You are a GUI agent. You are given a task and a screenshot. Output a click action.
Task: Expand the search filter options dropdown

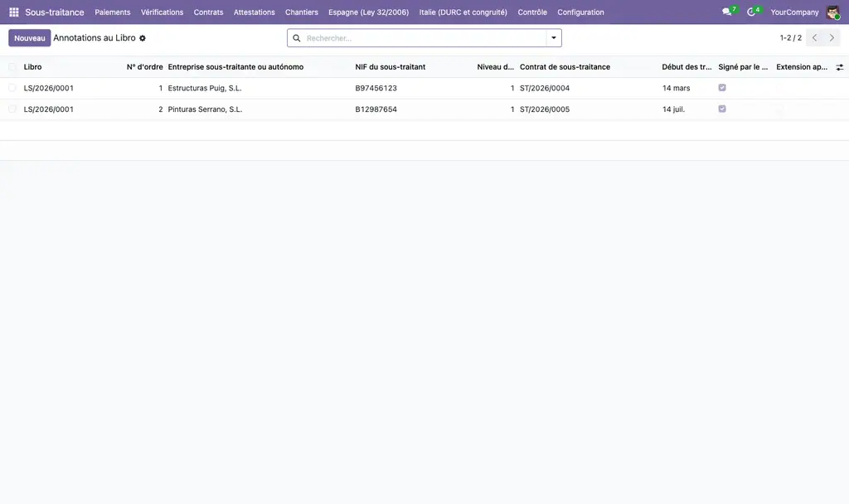pos(554,38)
